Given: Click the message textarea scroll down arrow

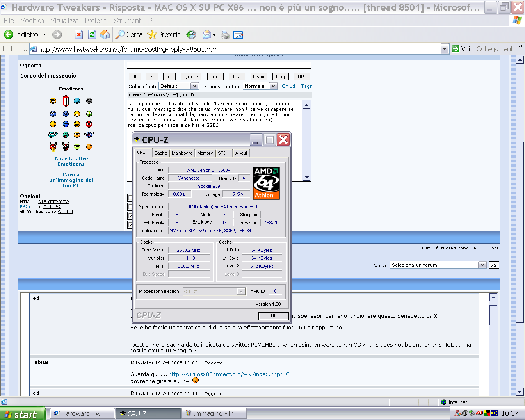Looking at the screenshot, I should 306,177.
